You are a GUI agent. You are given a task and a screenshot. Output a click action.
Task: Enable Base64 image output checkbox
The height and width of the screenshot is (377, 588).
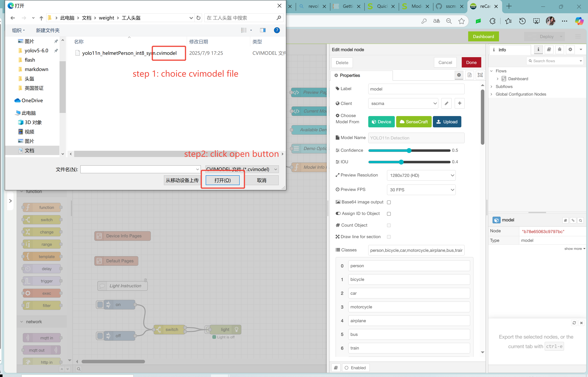(389, 202)
